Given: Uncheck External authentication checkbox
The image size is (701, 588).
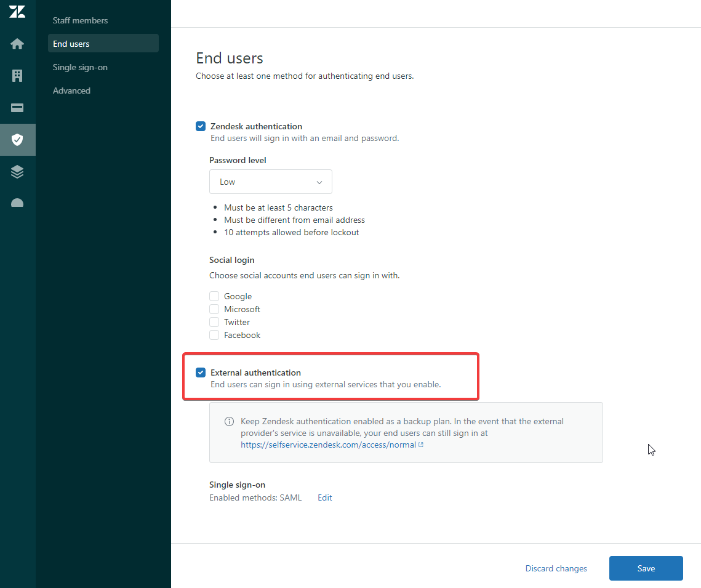Looking at the screenshot, I should pos(201,373).
